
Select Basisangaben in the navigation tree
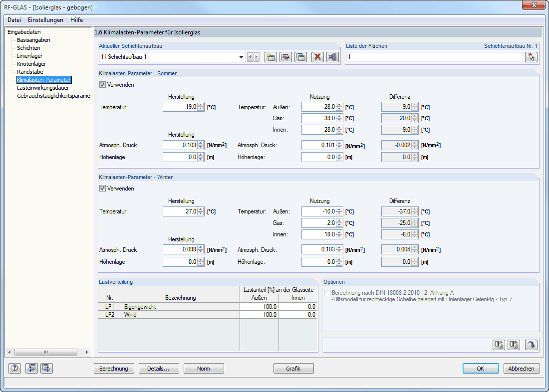(33, 40)
